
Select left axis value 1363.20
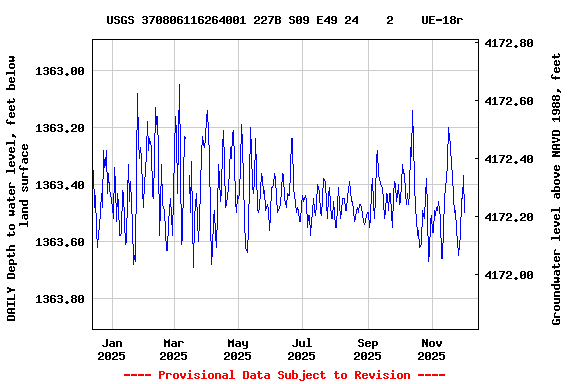point(60,128)
